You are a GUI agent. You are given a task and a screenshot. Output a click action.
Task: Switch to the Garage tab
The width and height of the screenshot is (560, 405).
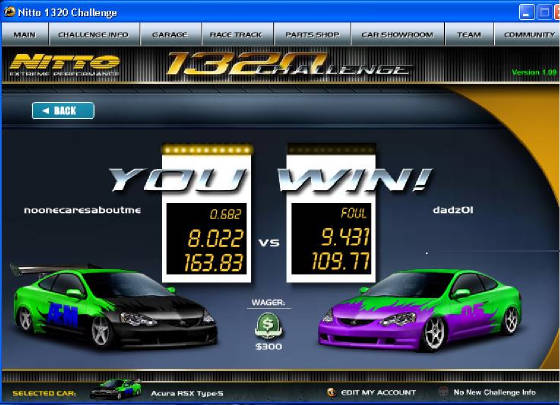[x=170, y=34]
